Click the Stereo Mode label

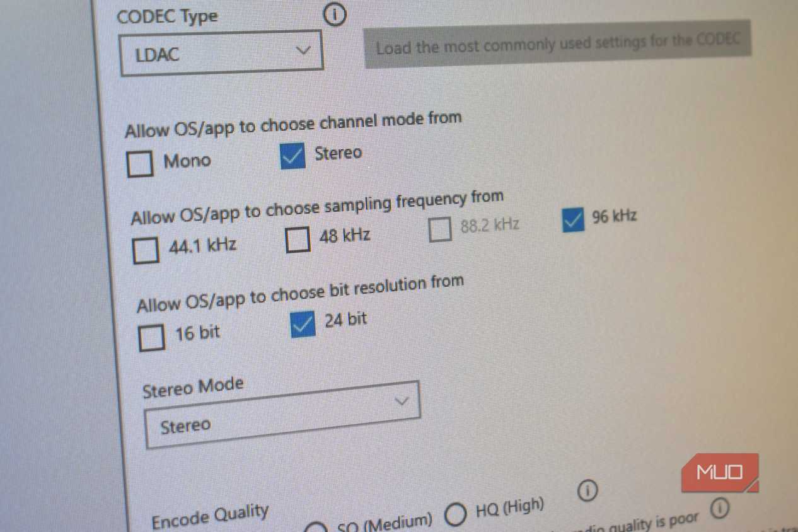tap(193, 387)
